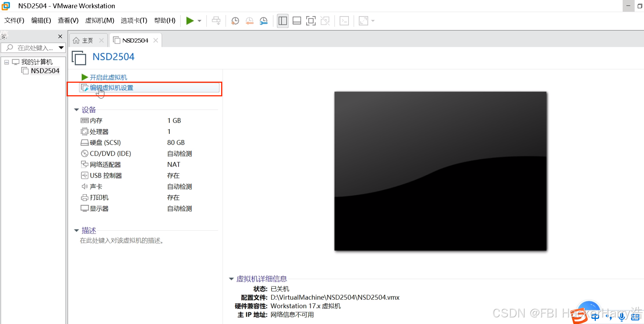Click the NAT network adapter value

[x=174, y=164]
